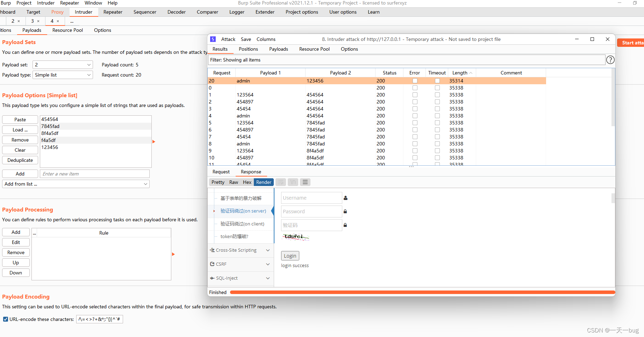The width and height of the screenshot is (644, 337).
Task: Open the Attack menu
Action: pyautogui.click(x=228, y=39)
